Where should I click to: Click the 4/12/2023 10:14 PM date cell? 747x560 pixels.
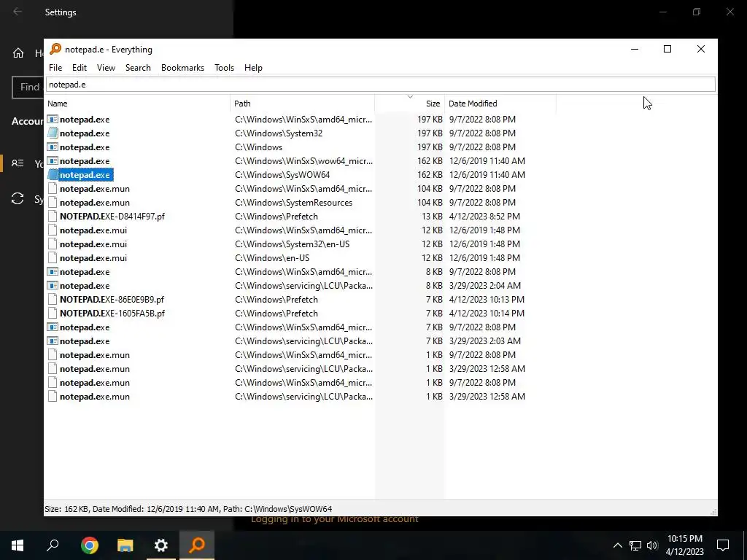[x=487, y=314]
